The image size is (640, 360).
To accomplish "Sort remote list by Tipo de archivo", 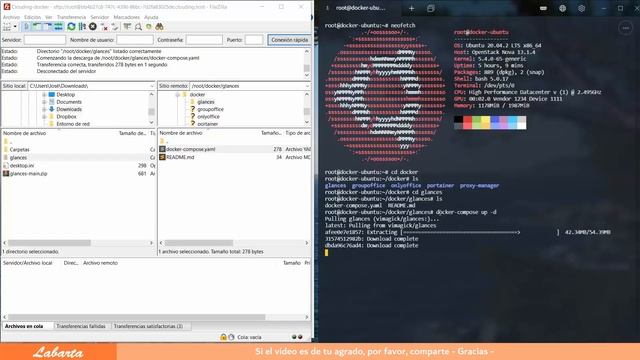I will [x=298, y=133].
